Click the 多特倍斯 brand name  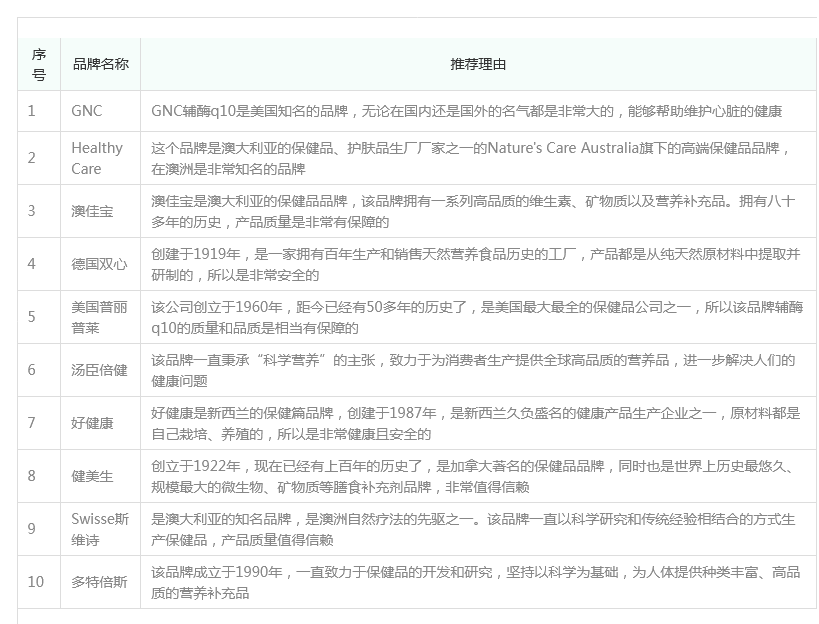click(99, 582)
